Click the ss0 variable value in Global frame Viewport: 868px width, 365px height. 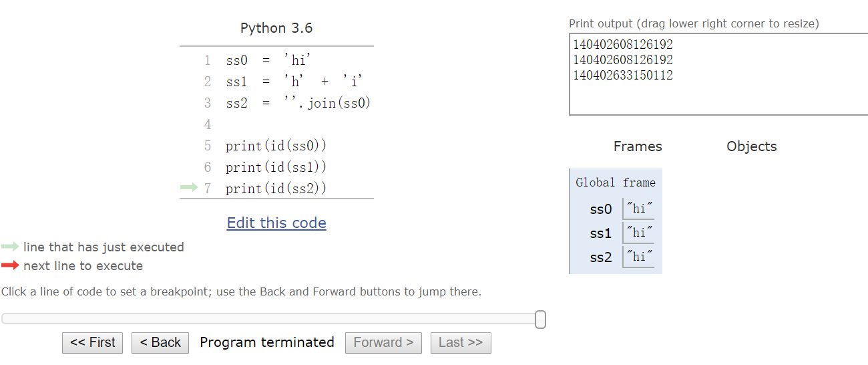[x=639, y=209]
